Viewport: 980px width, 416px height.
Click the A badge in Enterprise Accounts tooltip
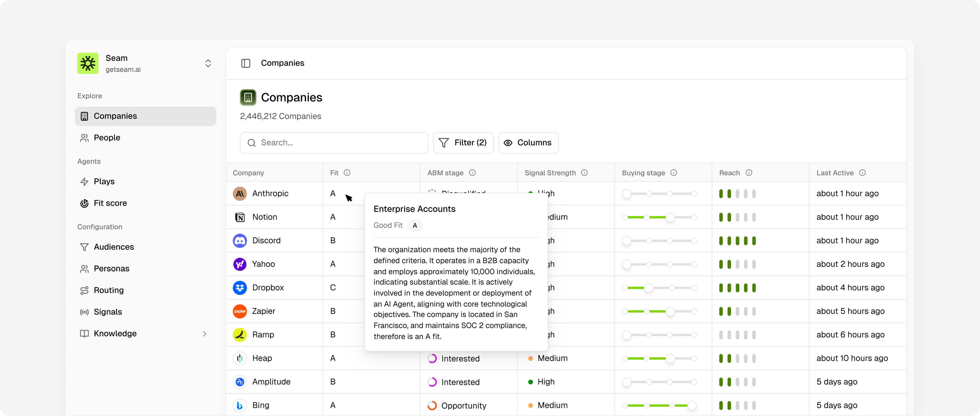pos(415,225)
